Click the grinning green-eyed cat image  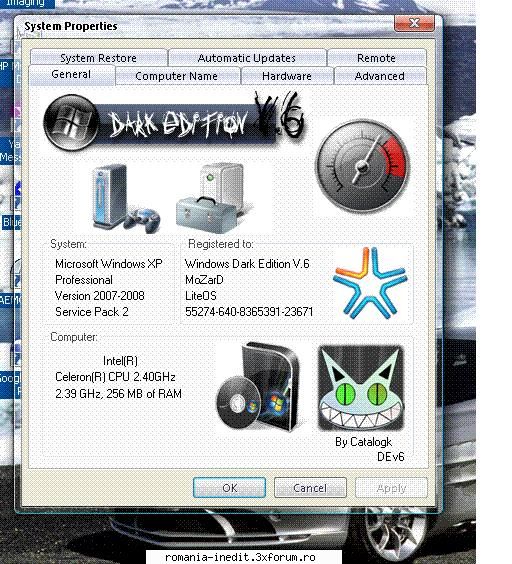click(x=361, y=388)
